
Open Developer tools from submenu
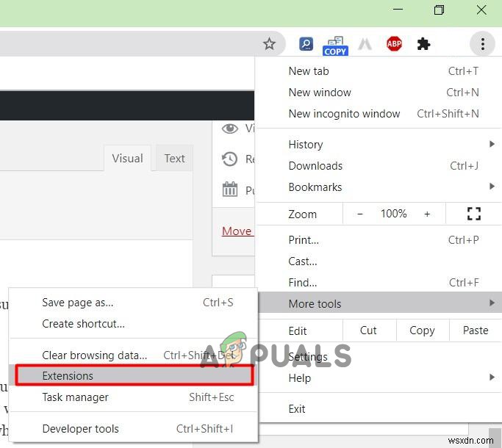[x=134, y=429]
